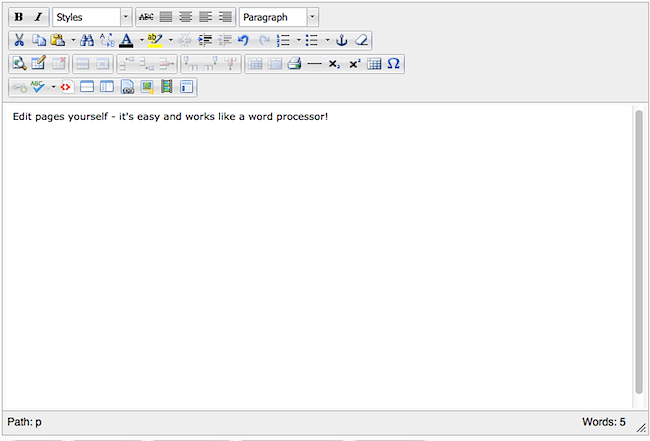Toggle bold formatting
The image size is (650, 441).
point(19,17)
